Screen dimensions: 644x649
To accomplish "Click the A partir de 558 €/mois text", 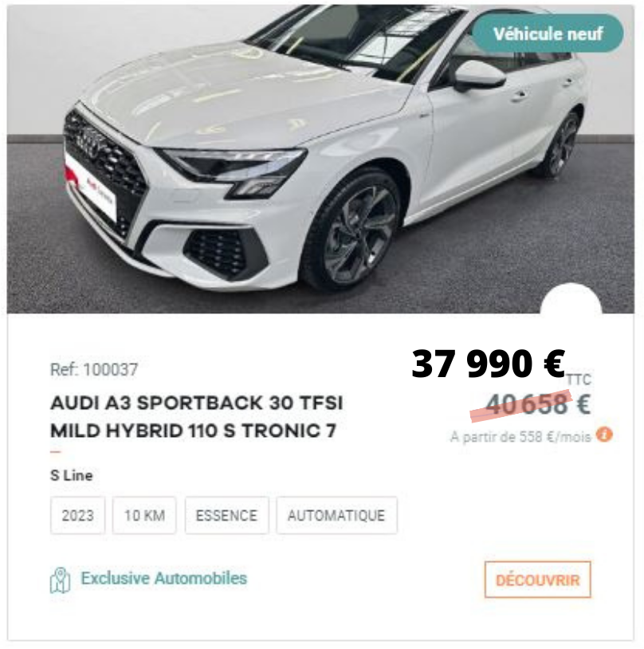I will [520, 436].
